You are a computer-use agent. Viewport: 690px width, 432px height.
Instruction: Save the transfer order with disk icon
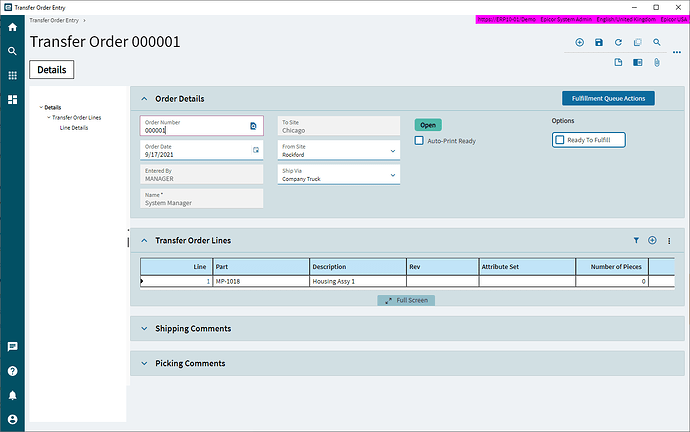[599, 42]
